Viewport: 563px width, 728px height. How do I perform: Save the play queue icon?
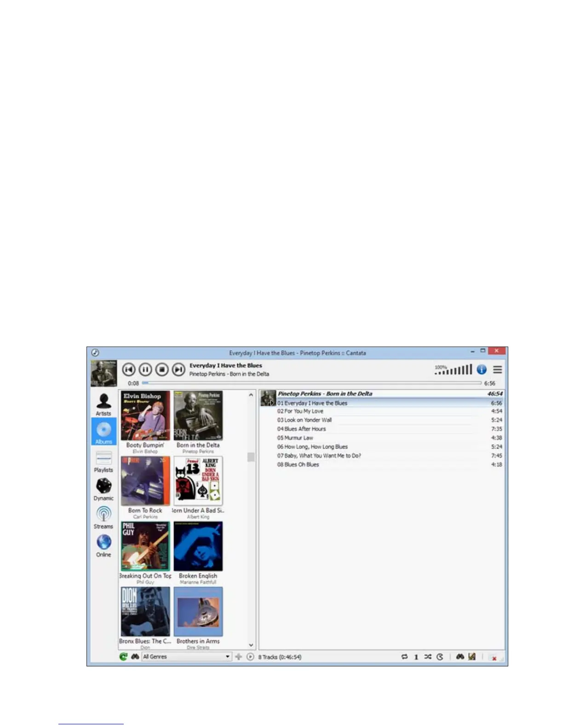pyautogui.click(x=472, y=657)
